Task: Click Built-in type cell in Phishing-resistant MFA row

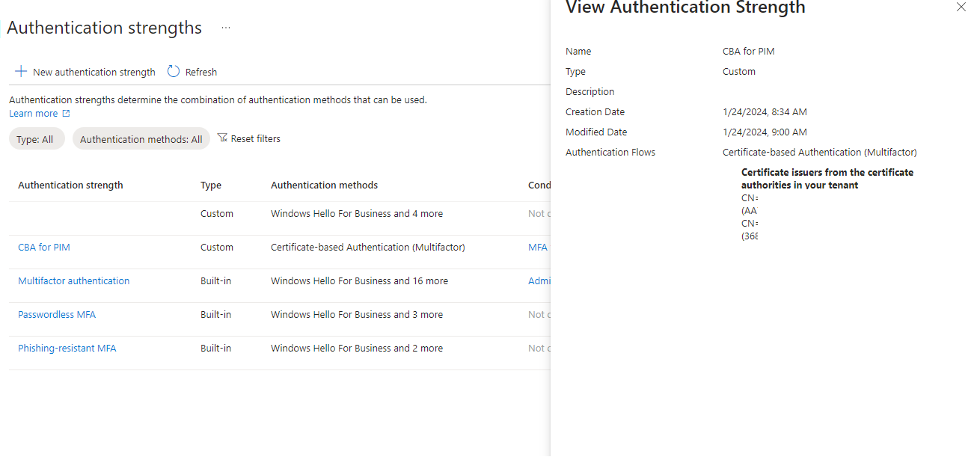Action: coord(216,349)
